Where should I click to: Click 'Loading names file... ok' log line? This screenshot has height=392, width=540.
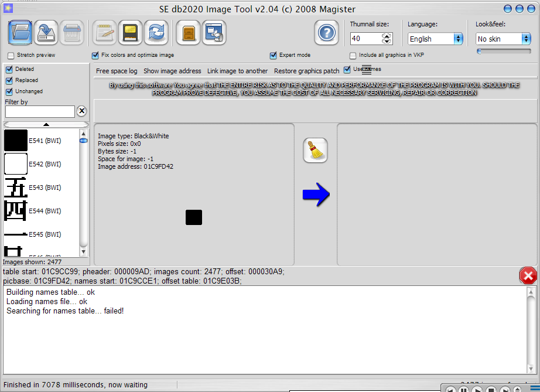tap(47, 301)
